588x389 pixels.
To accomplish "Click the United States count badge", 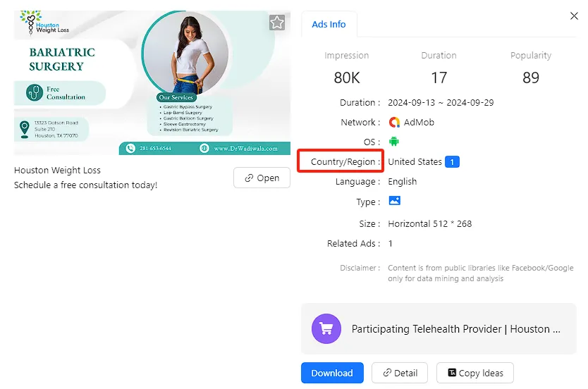I will [x=452, y=162].
